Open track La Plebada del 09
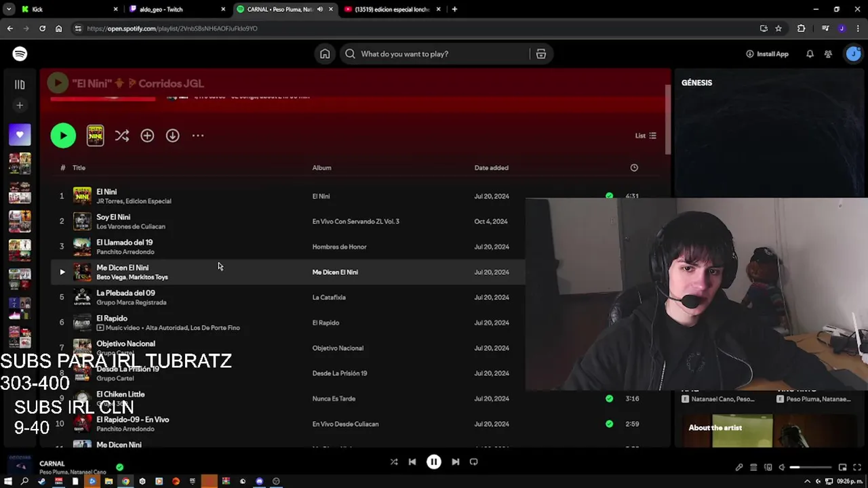This screenshot has width=868, height=488. [x=125, y=293]
